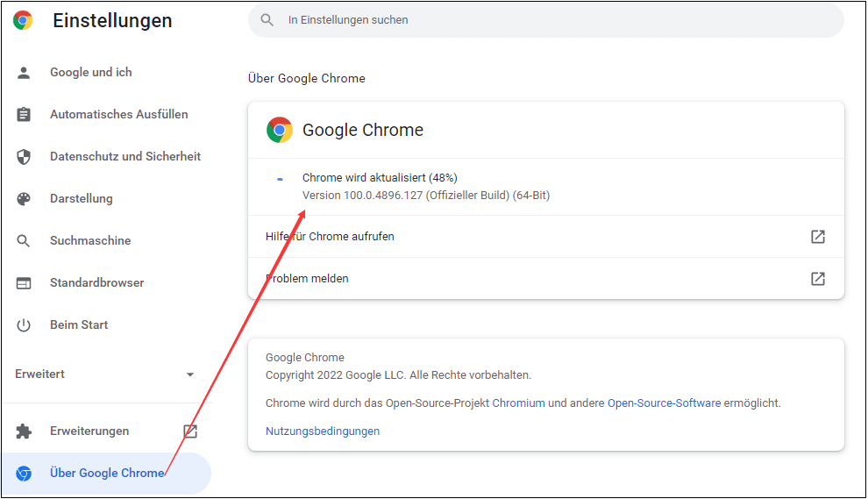Open Beim Start section
868x499 pixels.
79,324
